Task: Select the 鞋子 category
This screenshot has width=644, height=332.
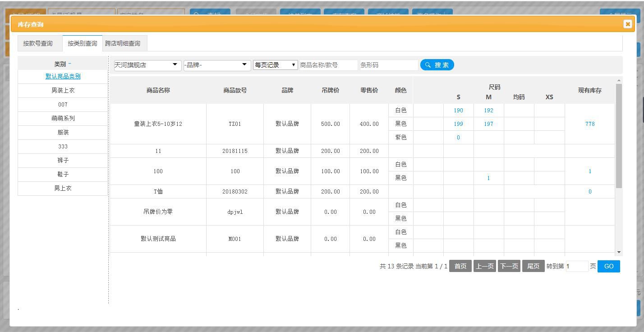Action: (62, 174)
